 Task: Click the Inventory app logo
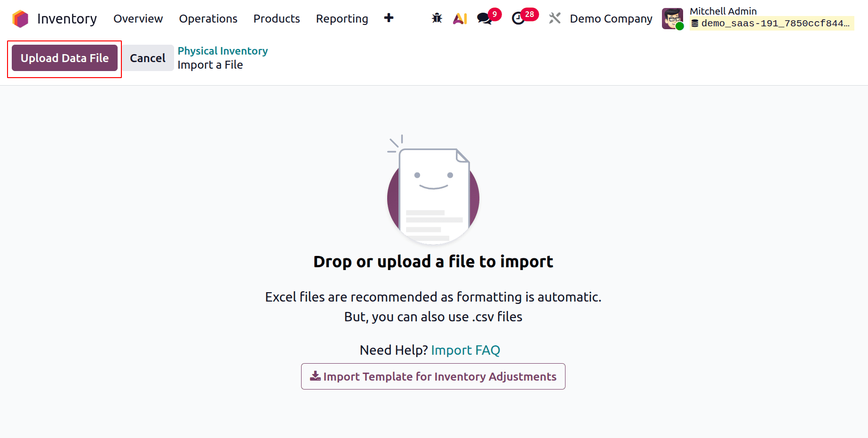point(20,19)
